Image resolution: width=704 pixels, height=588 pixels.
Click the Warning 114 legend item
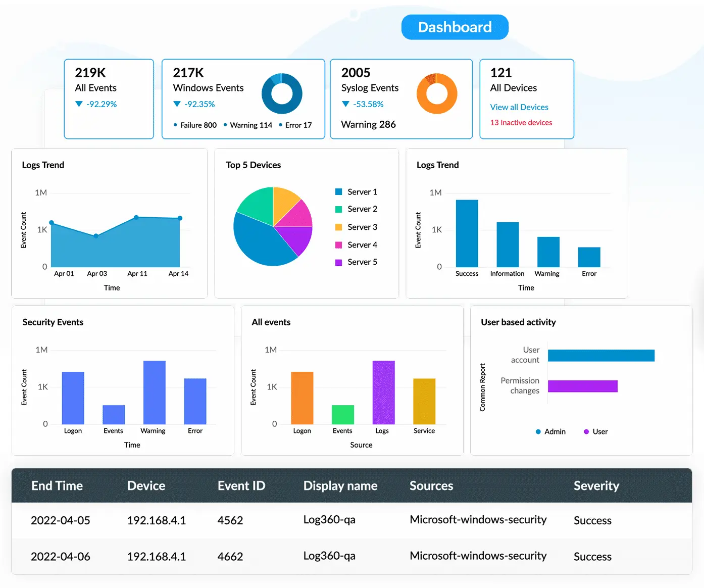pos(247,125)
